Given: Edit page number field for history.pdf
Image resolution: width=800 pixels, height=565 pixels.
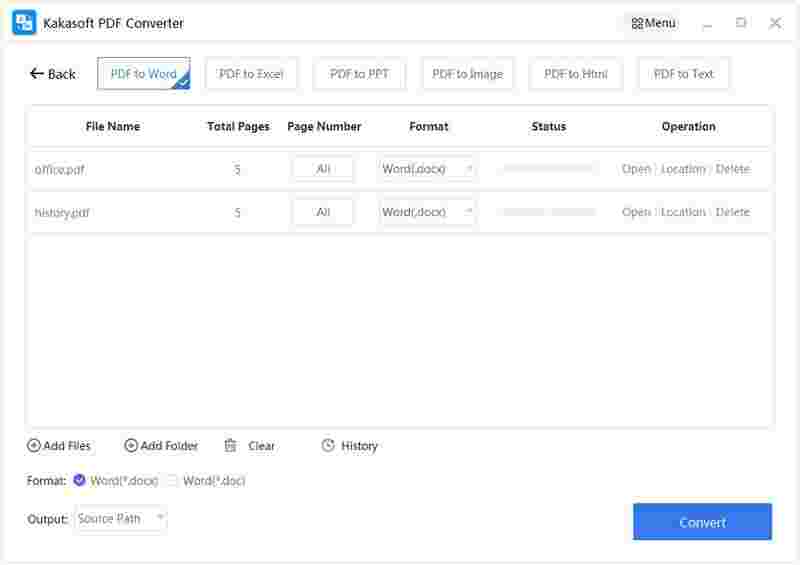Looking at the screenshot, I should click(323, 212).
